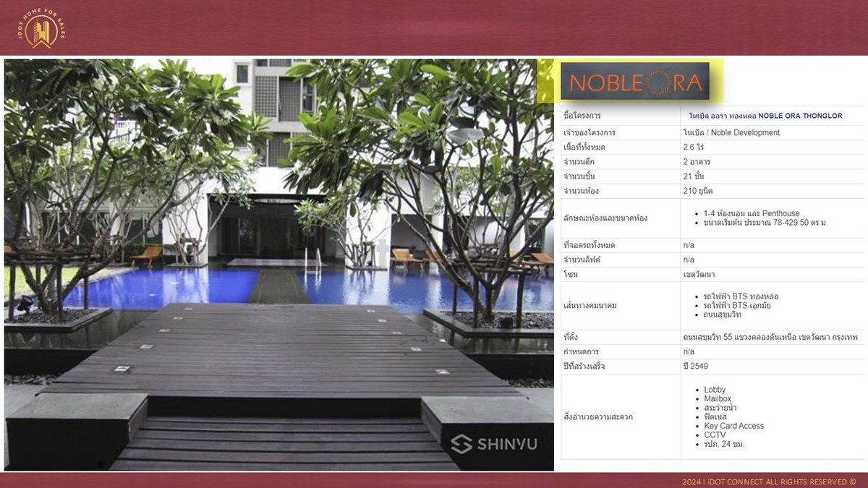The height and width of the screenshot is (488, 868).
Task: Select the รถไฟฟ้า BTS ทองหล่อ bullet item
Action: point(741,296)
